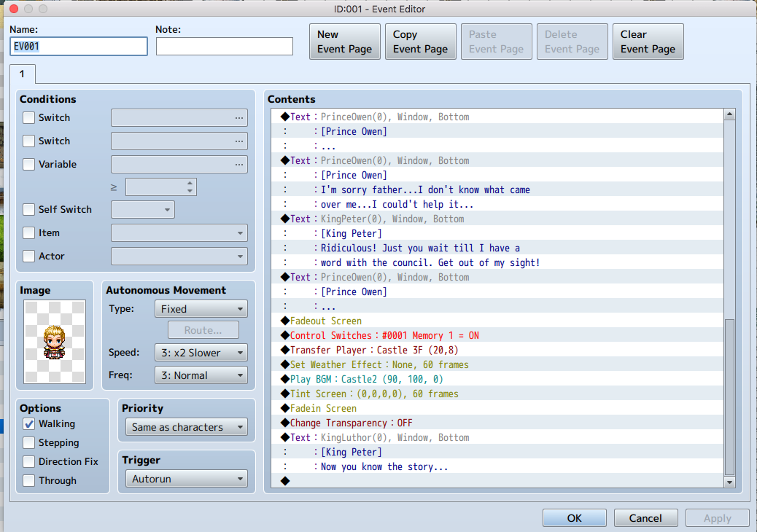The image size is (757, 532).
Task: Enable the first Switch condition checkbox
Action: tap(29, 117)
